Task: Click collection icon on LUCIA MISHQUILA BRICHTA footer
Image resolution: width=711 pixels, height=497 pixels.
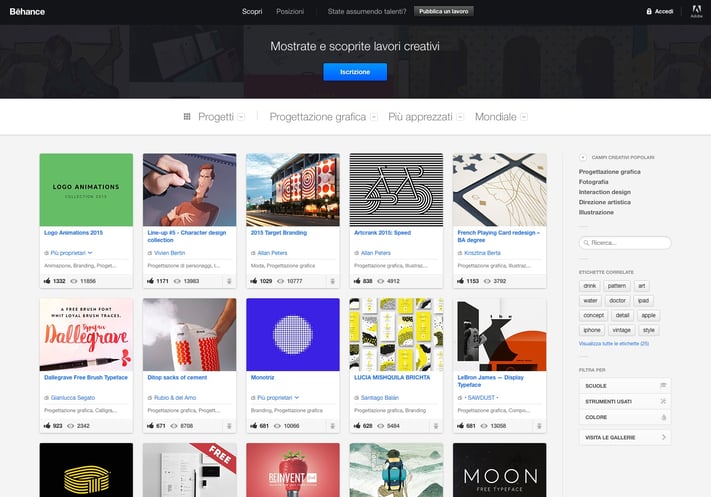Action: click(436, 426)
